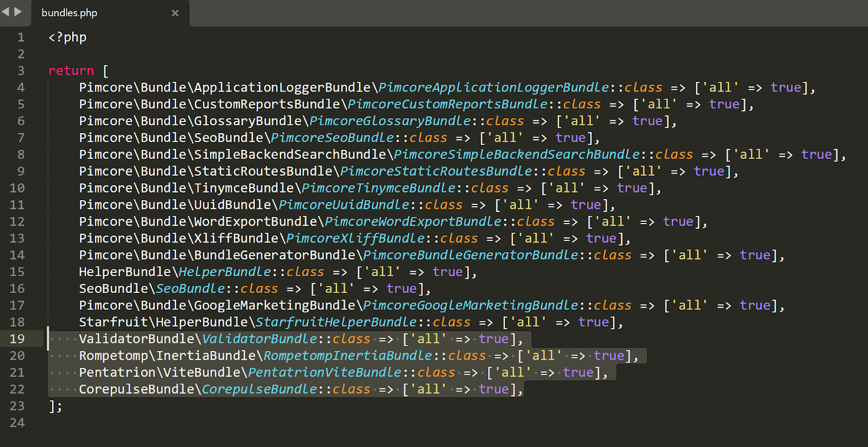The width and height of the screenshot is (868, 447).
Task: Click the 'class' keyword on line 7
Action: click(x=429, y=138)
